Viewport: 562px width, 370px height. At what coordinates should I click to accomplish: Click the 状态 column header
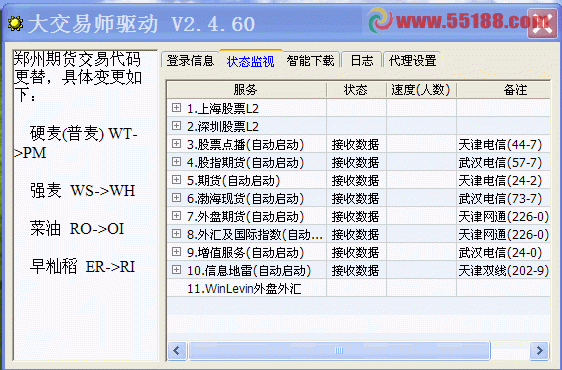356,90
